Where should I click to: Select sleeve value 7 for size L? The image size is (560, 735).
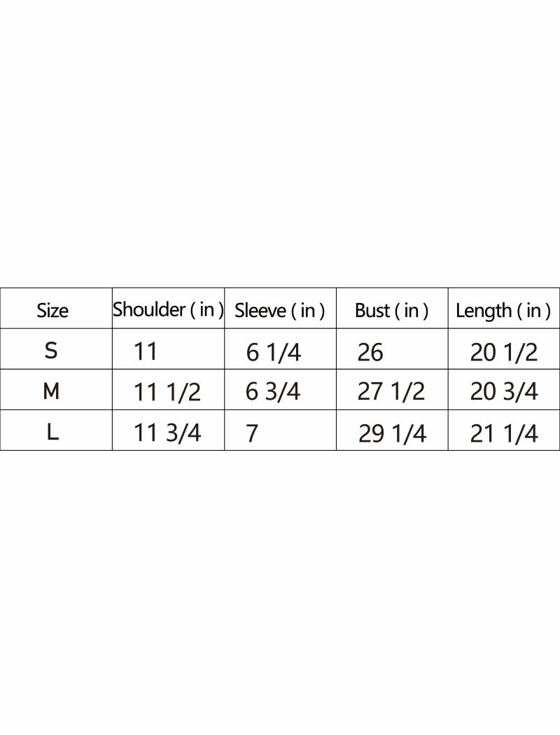click(x=252, y=433)
